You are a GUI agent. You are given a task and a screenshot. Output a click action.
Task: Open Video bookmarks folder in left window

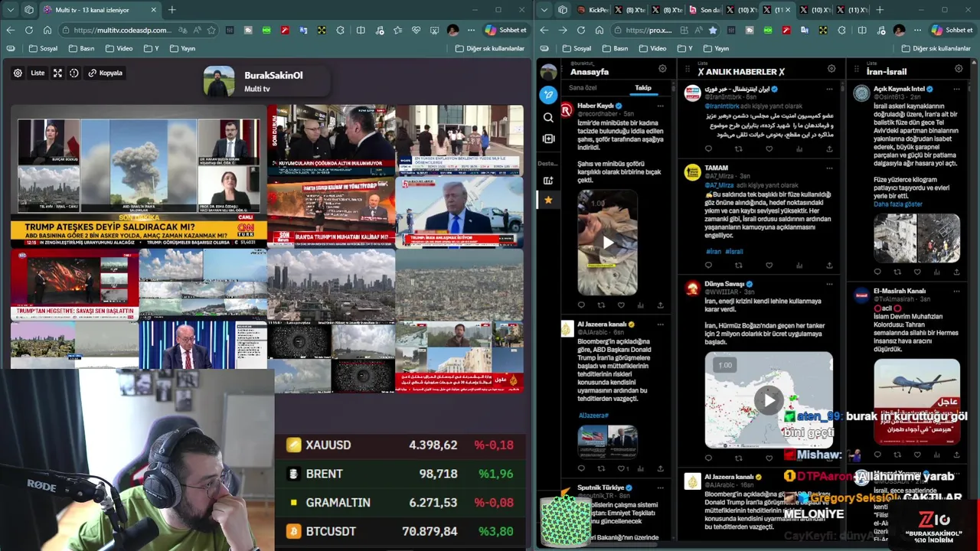(x=118, y=48)
